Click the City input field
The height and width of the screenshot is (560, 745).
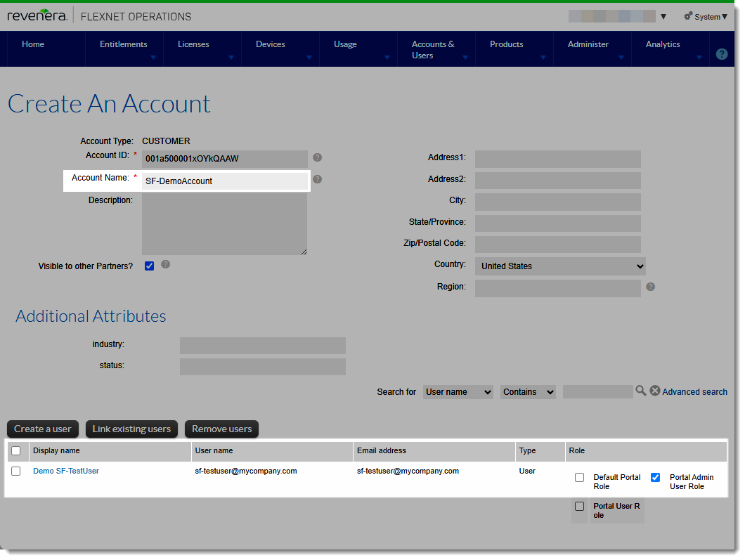(558, 202)
